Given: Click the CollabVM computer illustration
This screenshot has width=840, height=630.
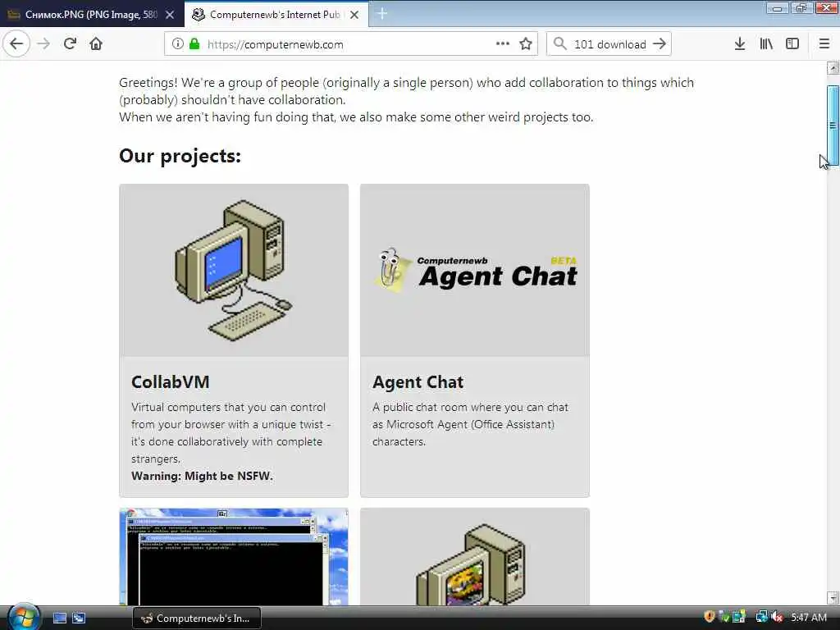Looking at the screenshot, I should pyautogui.click(x=234, y=271).
